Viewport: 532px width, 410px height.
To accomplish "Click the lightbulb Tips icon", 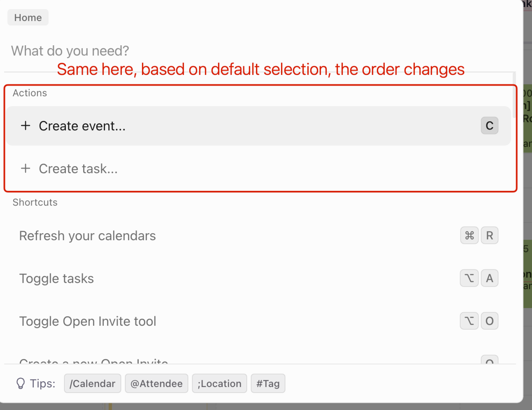I will pyautogui.click(x=20, y=384).
